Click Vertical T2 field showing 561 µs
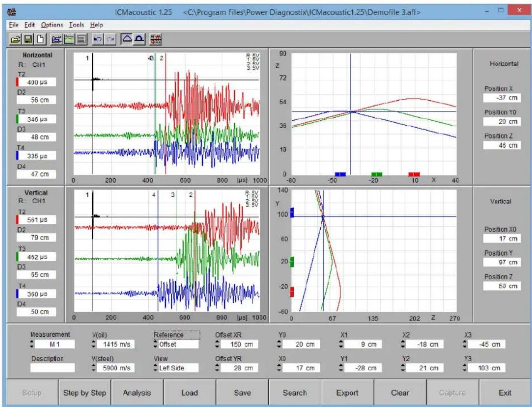The height and width of the screenshot is (407, 532). coord(36,220)
